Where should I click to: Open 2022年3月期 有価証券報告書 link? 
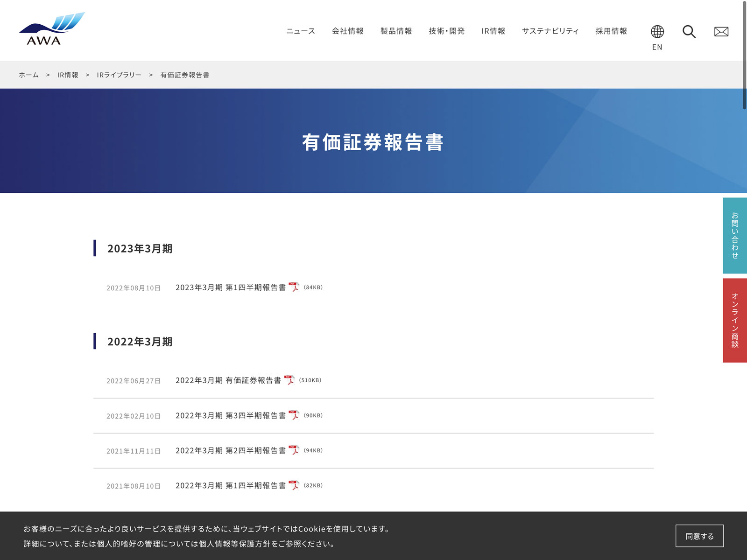[x=228, y=380]
